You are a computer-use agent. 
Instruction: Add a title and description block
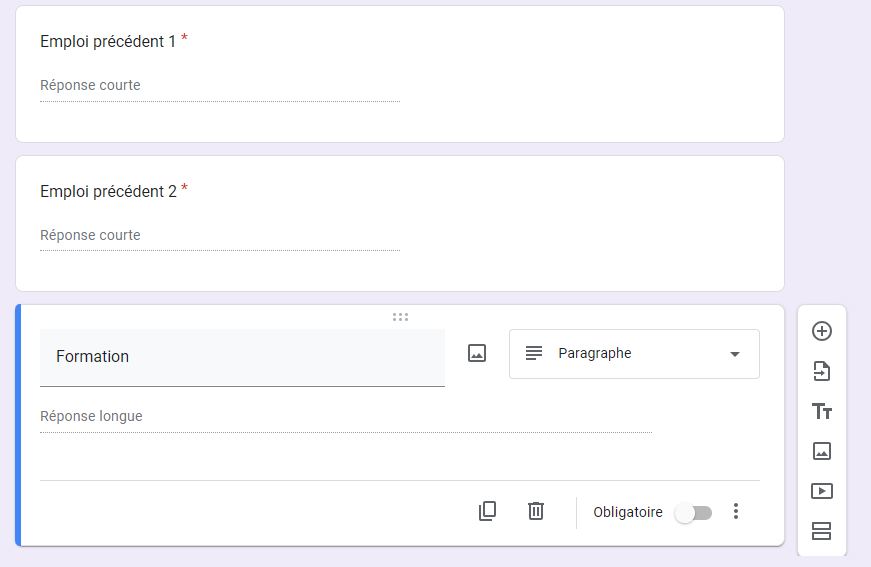(x=822, y=411)
